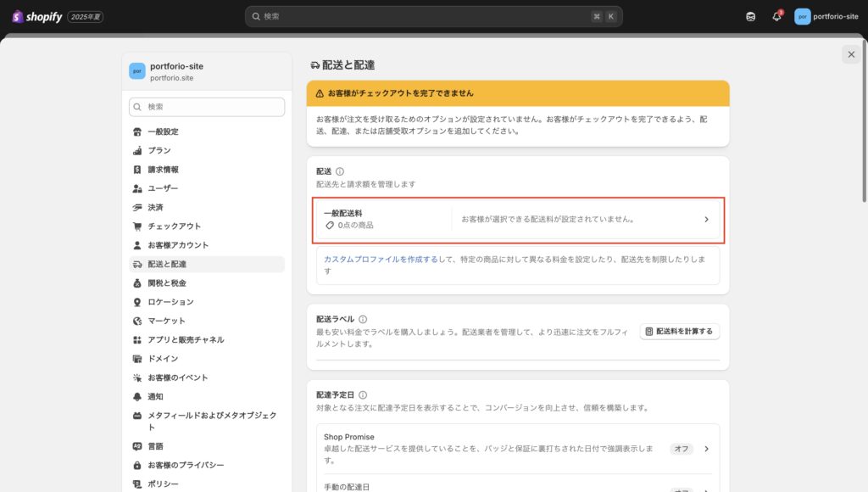Click the portforio-site store avatar in sidebar
The height and width of the screenshot is (492, 868).
[x=137, y=71]
